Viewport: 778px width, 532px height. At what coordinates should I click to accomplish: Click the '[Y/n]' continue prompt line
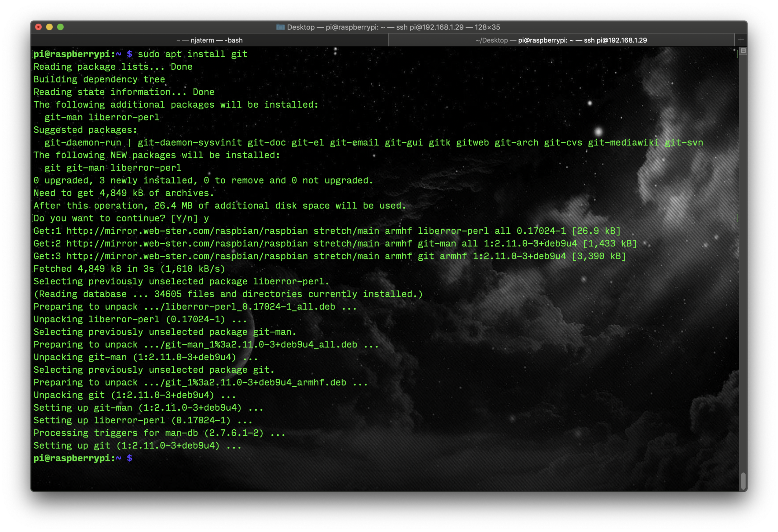tap(120, 218)
